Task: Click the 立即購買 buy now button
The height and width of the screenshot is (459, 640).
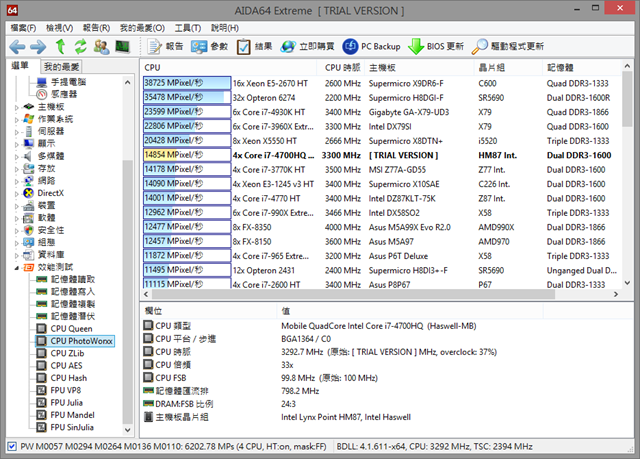Action: [x=307, y=47]
